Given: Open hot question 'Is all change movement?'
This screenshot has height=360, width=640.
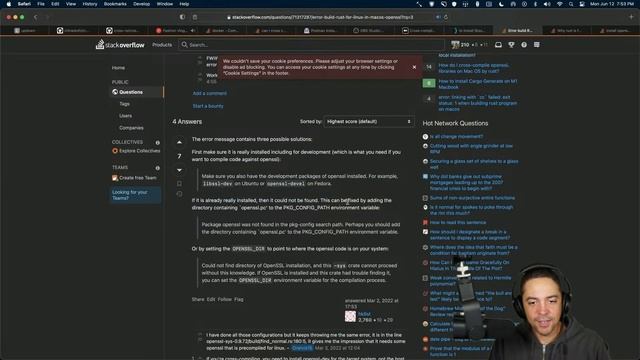Looking at the screenshot, I should point(456,137).
